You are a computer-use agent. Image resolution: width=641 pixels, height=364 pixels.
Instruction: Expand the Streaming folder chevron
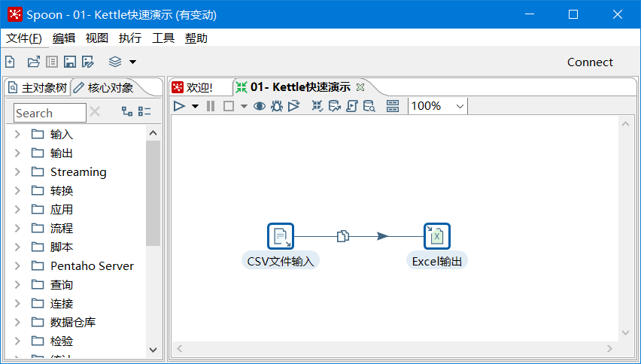pos(17,171)
